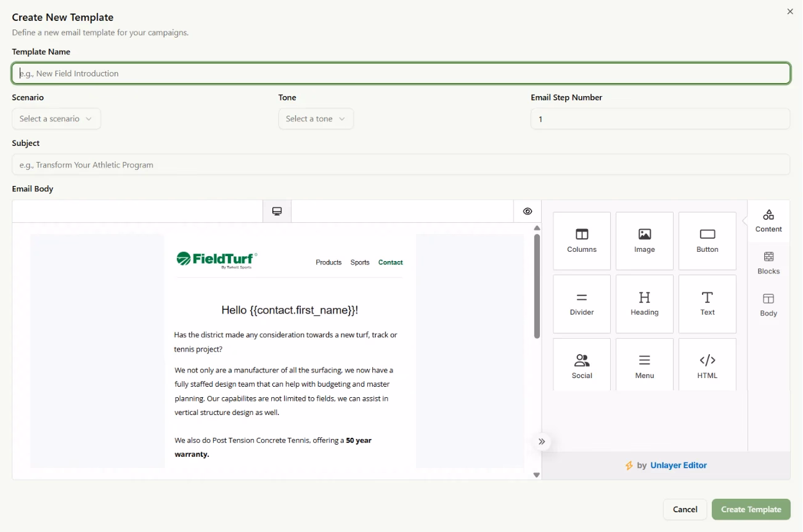Open the Unlayer Editor link
This screenshot has width=803, height=532.
coord(679,465)
